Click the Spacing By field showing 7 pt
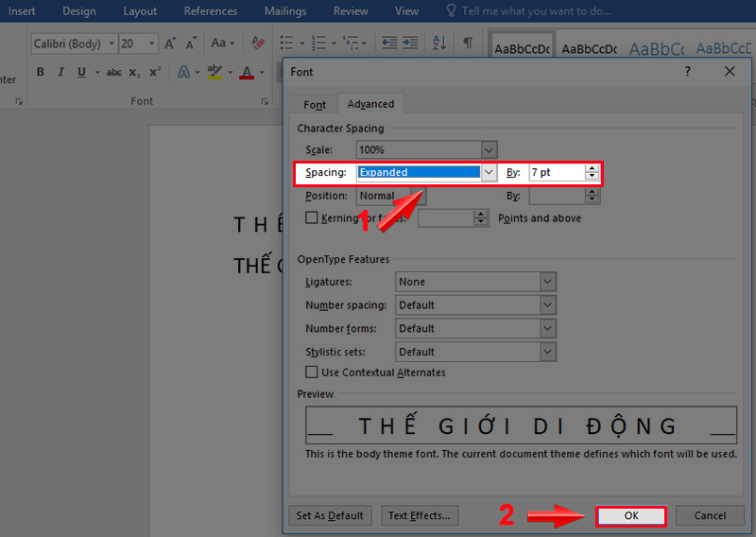756x537 pixels. pyautogui.click(x=558, y=172)
